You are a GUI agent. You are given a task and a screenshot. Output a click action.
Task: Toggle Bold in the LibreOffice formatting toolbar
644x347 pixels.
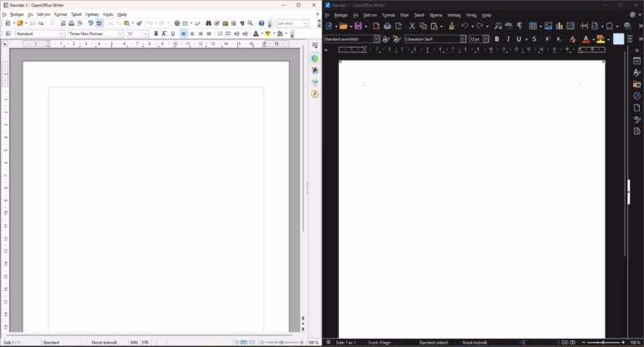tap(497, 39)
